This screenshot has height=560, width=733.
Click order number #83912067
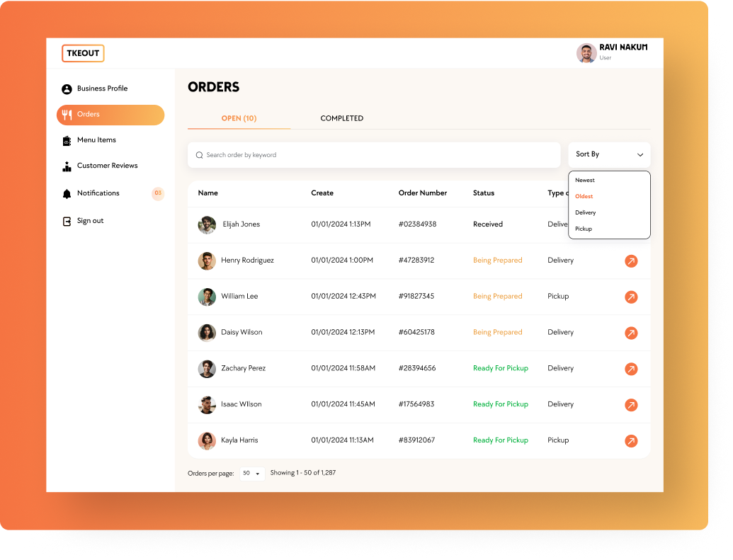point(416,440)
